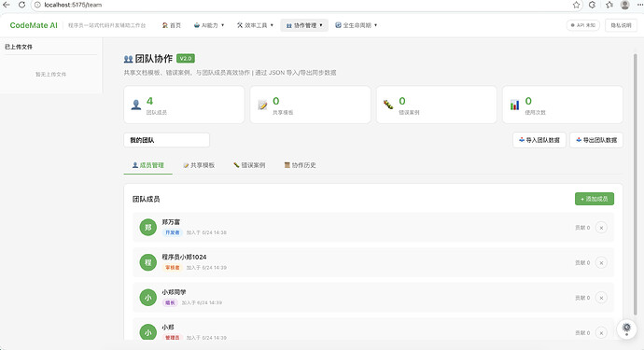The height and width of the screenshot is (350, 644).
Task: Switch to the 错误案例 tab
Action: (249, 165)
